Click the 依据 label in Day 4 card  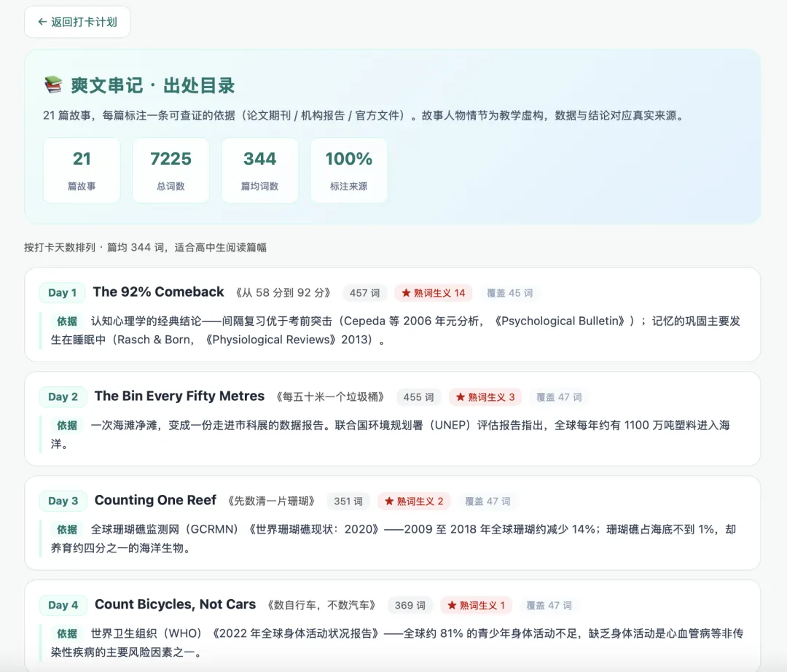point(67,634)
